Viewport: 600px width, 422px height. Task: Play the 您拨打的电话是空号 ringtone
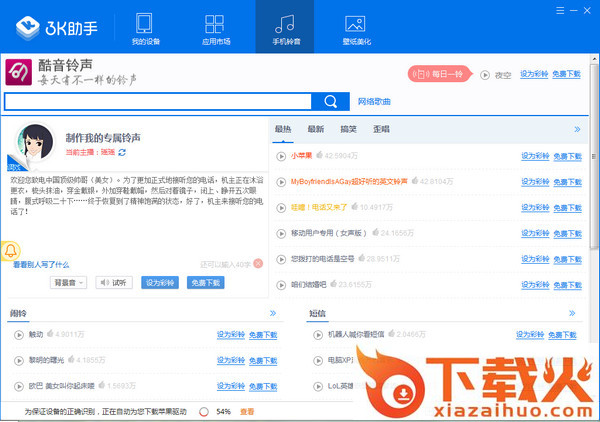tap(281, 259)
